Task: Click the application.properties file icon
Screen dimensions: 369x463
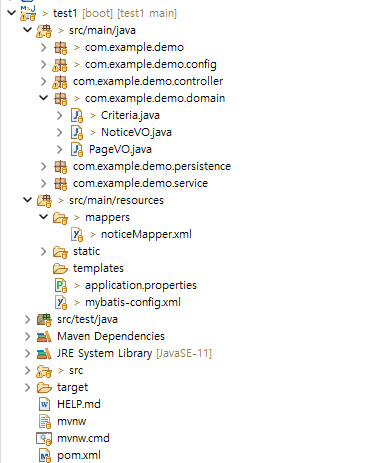Action: (61, 286)
